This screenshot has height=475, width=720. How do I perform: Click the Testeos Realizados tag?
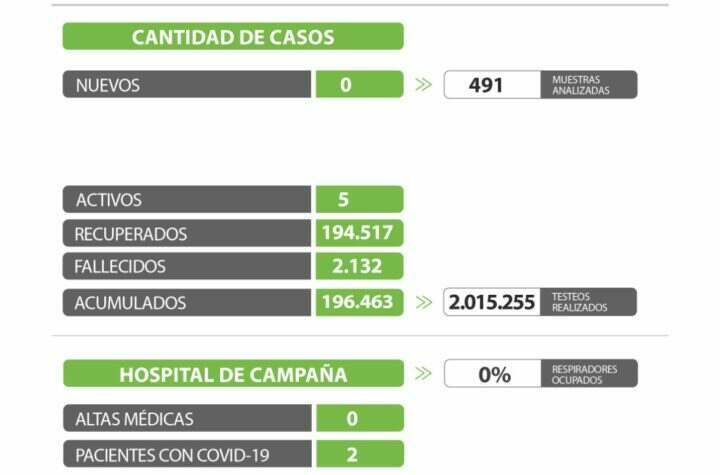[590, 302]
